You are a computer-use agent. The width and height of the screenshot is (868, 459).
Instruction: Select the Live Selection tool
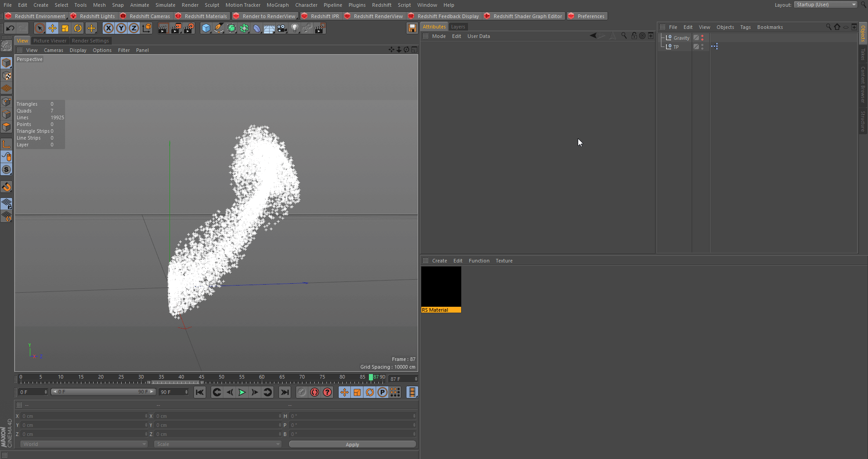(x=40, y=28)
